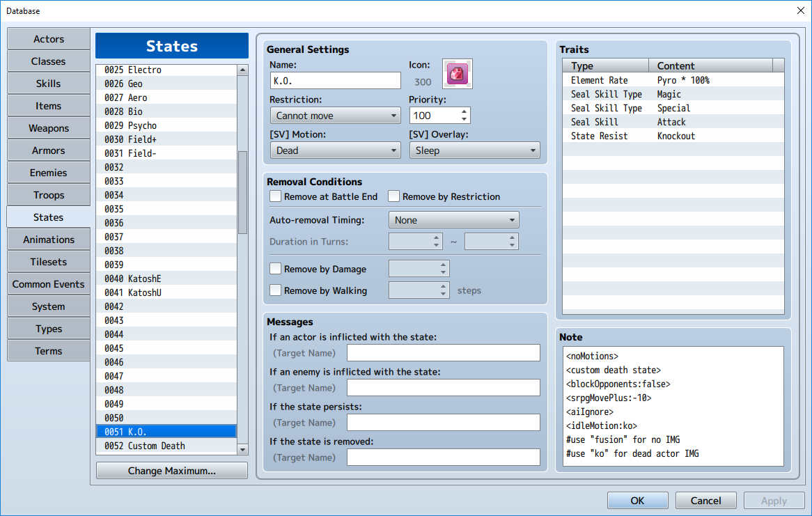
Task: Switch to the Actors tab
Action: (x=49, y=39)
